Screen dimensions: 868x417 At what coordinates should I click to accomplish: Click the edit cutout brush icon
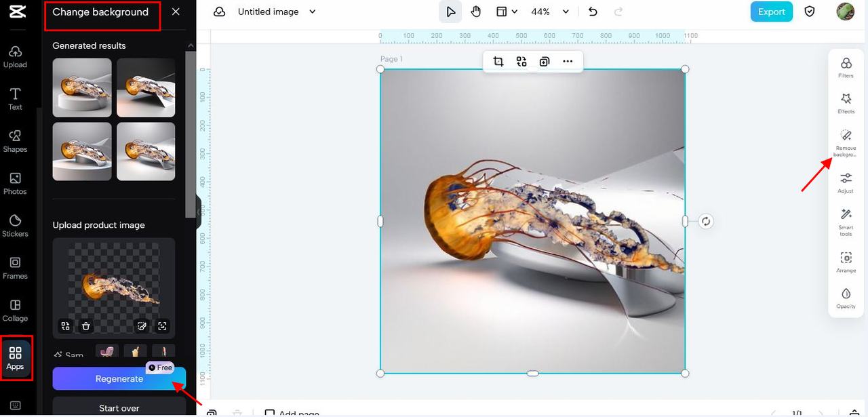(x=142, y=326)
